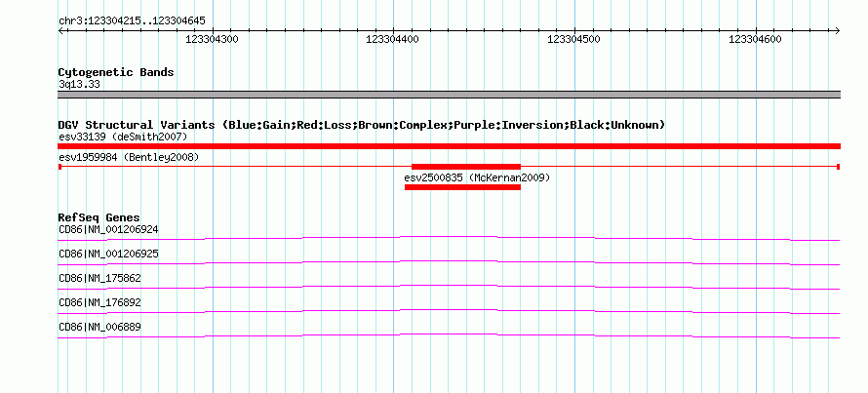Image resolution: width=868 pixels, height=393 pixels.
Task: Click the 3q13.33 band label
Action: 79,84
